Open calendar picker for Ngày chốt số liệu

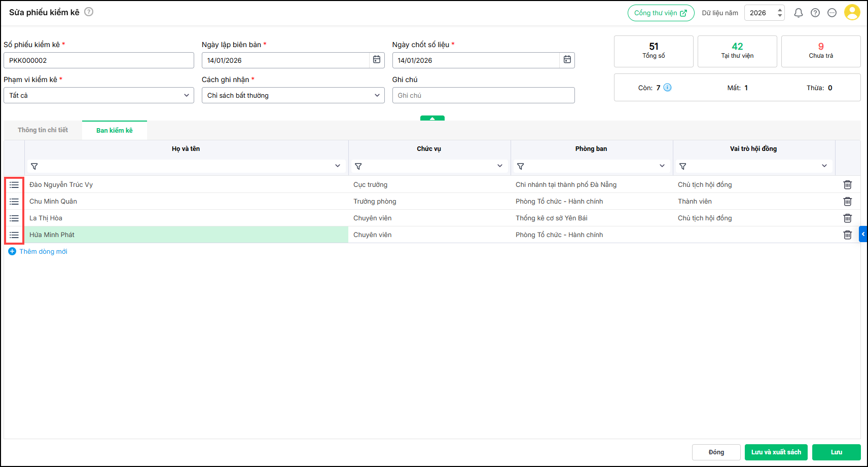pyautogui.click(x=567, y=60)
